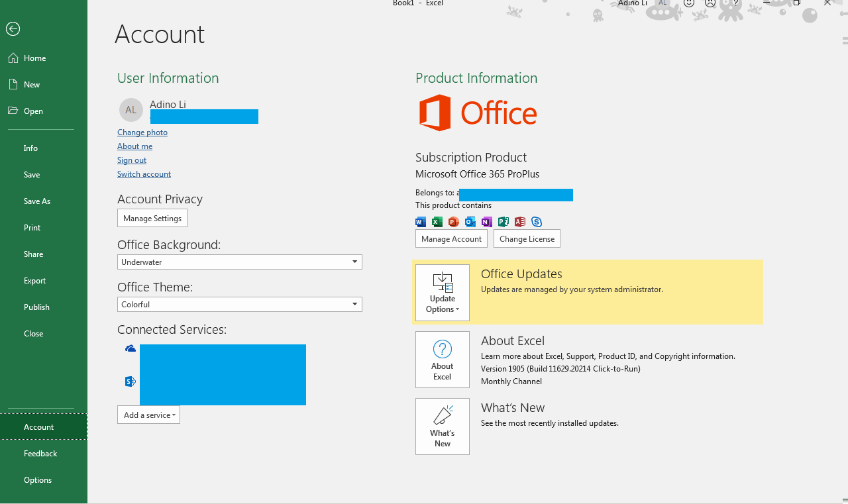Click the back arrow circle icon
The height and width of the screenshot is (504, 848).
pos(13,28)
